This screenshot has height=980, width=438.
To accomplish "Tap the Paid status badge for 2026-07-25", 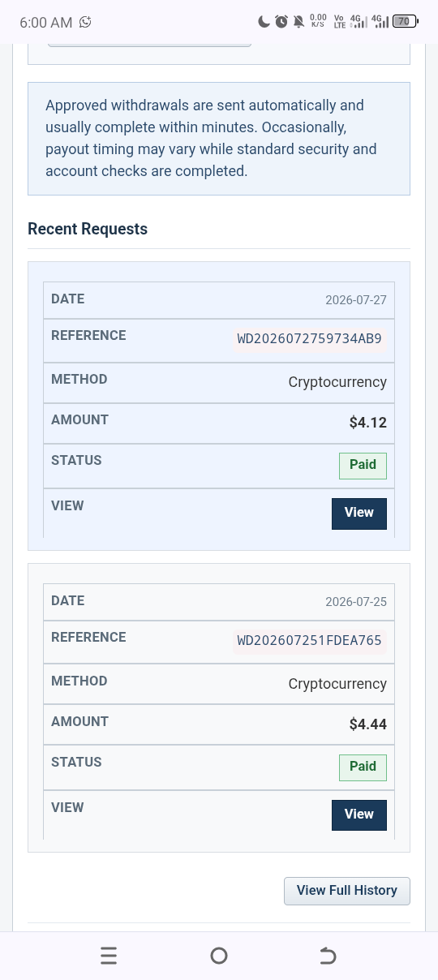I will point(363,767).
